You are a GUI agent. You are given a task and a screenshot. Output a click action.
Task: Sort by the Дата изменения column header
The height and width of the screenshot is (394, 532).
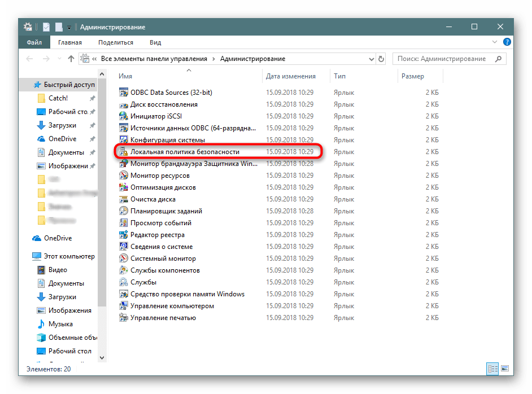[290, 76]
